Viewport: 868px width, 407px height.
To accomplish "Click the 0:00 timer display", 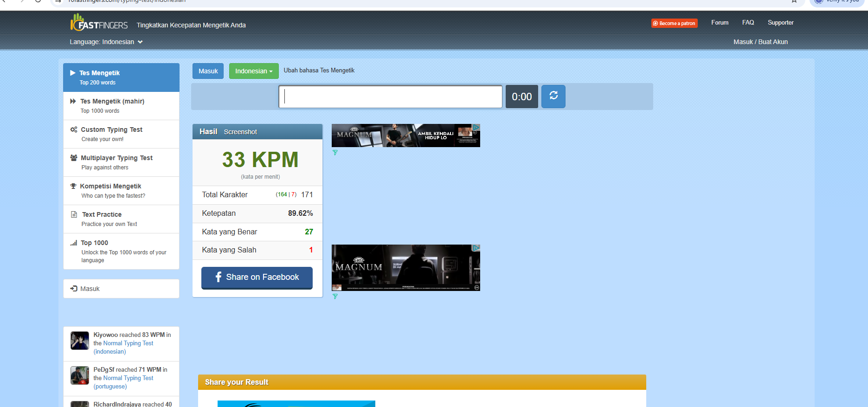I will (x=522, y=97).
